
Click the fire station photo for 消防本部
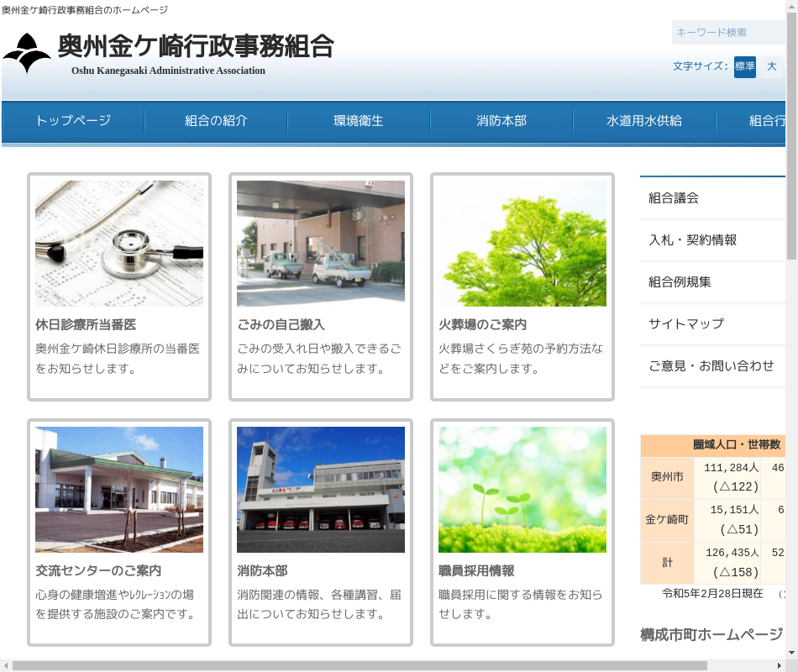[x=321, y=489]
